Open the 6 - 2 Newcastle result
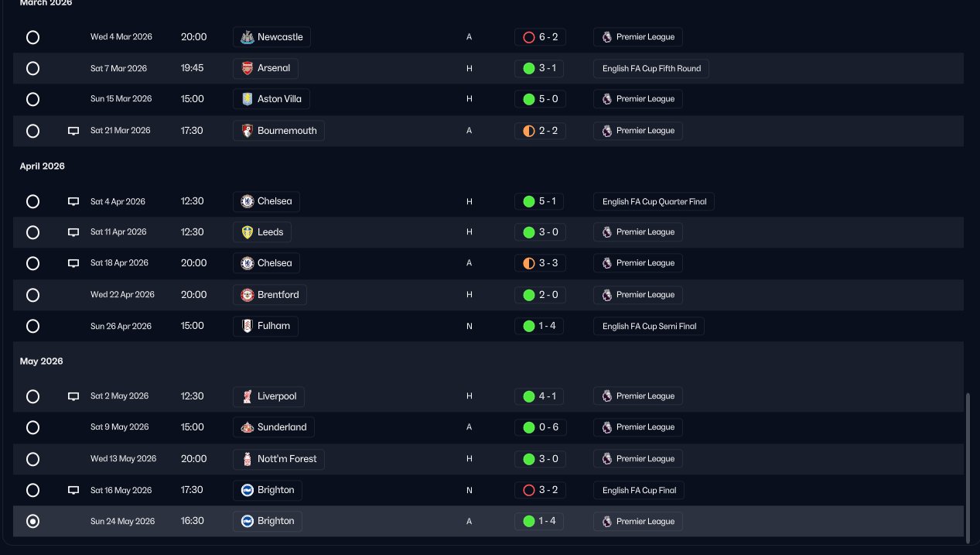Image resolution: width=980 pixels, height=555 pixels. click(540, 37)
